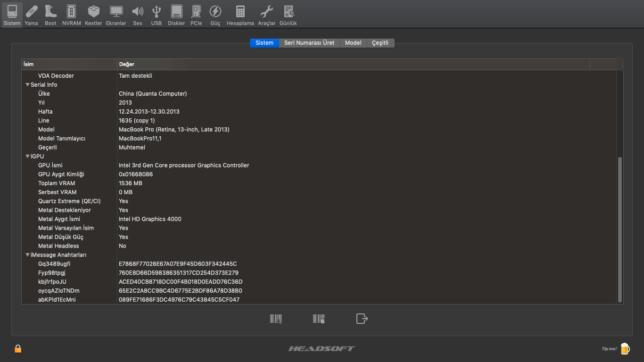Open the Çeşitli tab

point(380,43)
